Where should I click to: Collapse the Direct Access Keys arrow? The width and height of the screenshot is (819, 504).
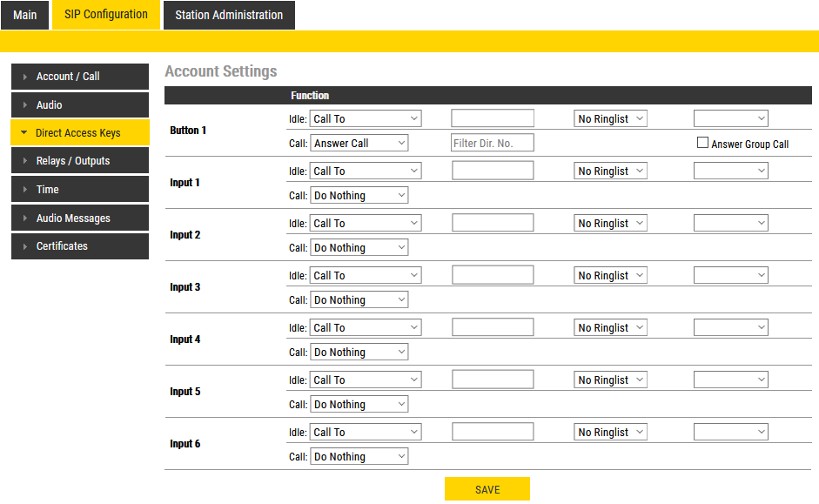[x=24, y=133]
